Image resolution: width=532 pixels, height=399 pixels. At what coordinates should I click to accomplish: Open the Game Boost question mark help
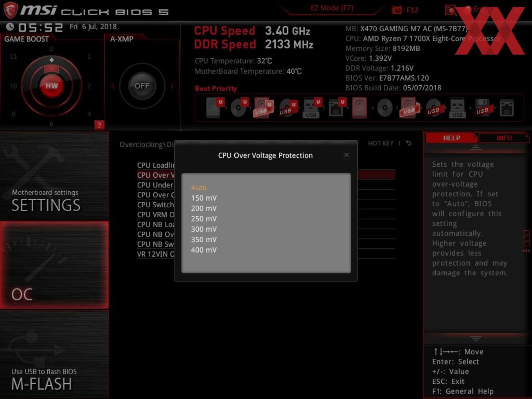pos(99,125)
